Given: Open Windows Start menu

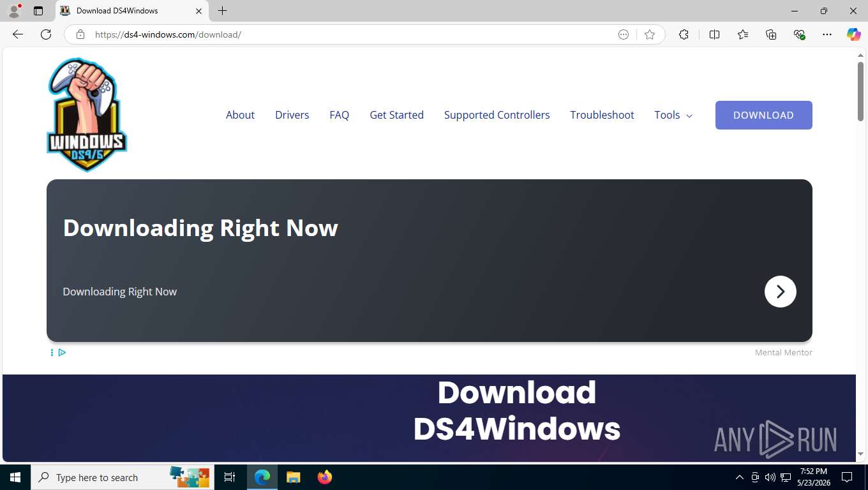Looking at the screenshot, I should click(15, 477).
